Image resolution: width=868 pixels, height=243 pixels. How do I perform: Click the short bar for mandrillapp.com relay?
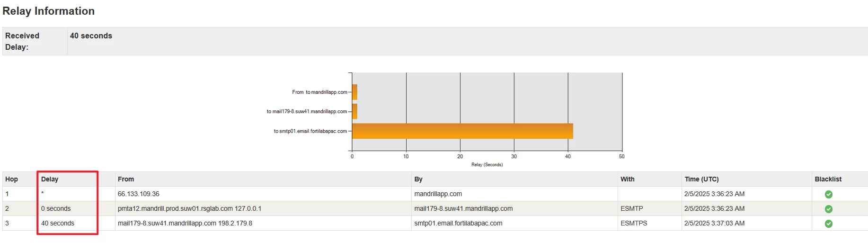354,92
